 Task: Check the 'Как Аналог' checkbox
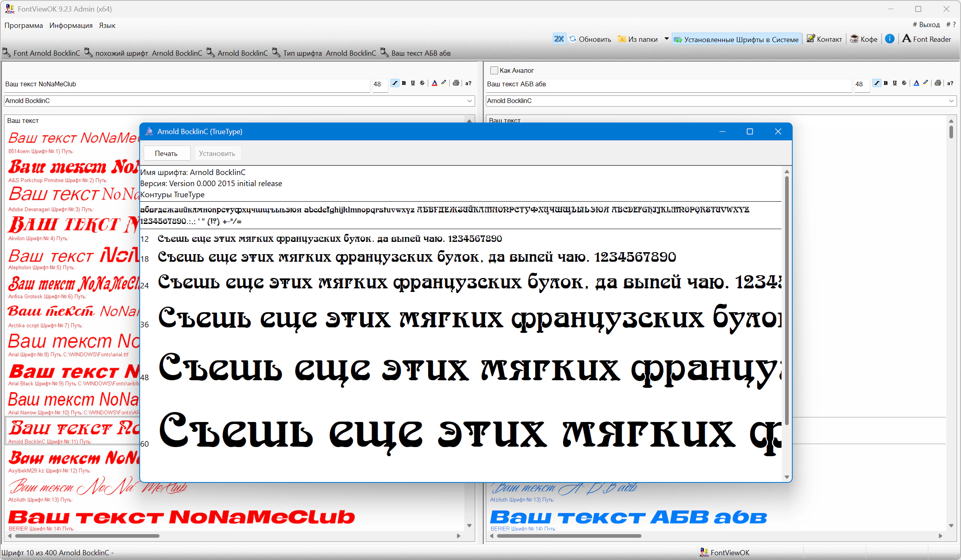pos(494,70)
